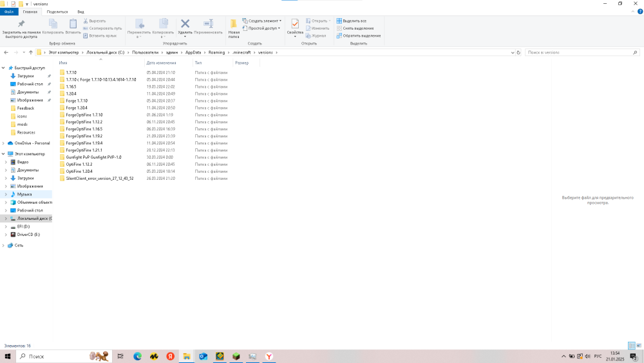Open Create item (Создать элемент) dropdown
Image resolution: width=644 pixels, height=363 pixels.
pos(262,21)
